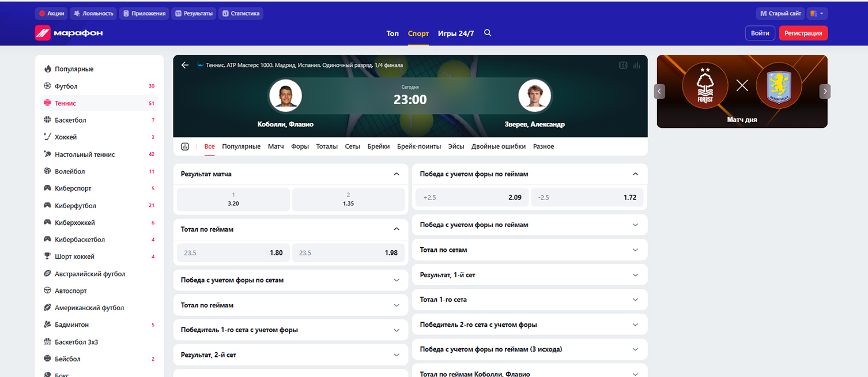The width and height of the screenshot is (868, 377).
Task: Open Статистика in the top bar
Action: point(240,13)
